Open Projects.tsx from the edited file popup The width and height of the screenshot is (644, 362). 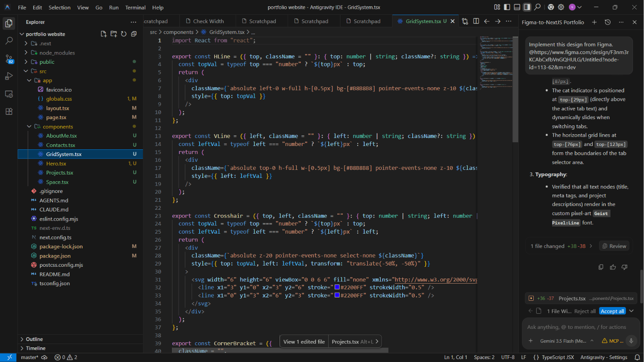355,341
